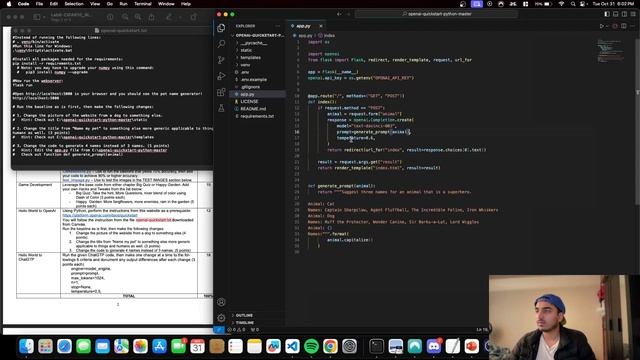Open the Extensions view
The height and width of the screenshot is (360, 640).
coord(221,92)
